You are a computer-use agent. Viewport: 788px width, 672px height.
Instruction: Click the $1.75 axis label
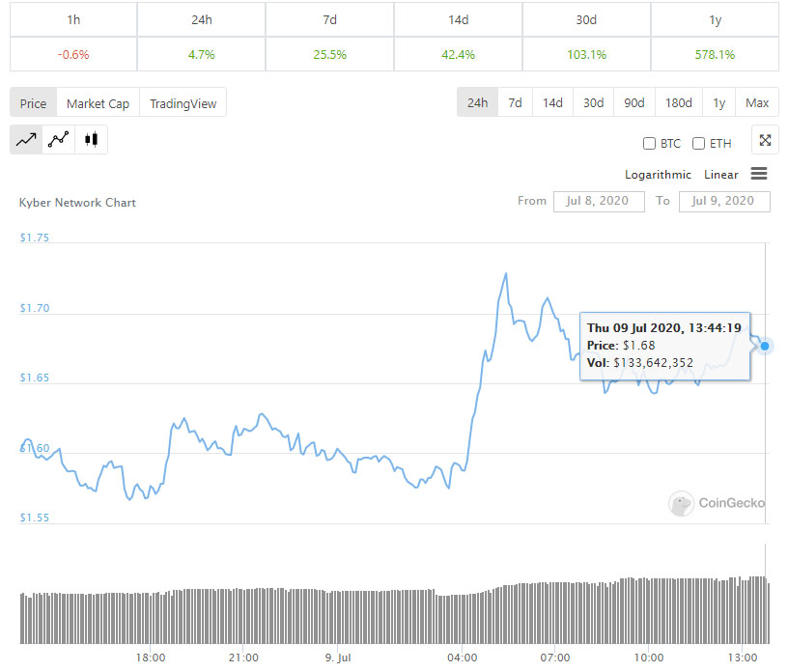point(34,238)
